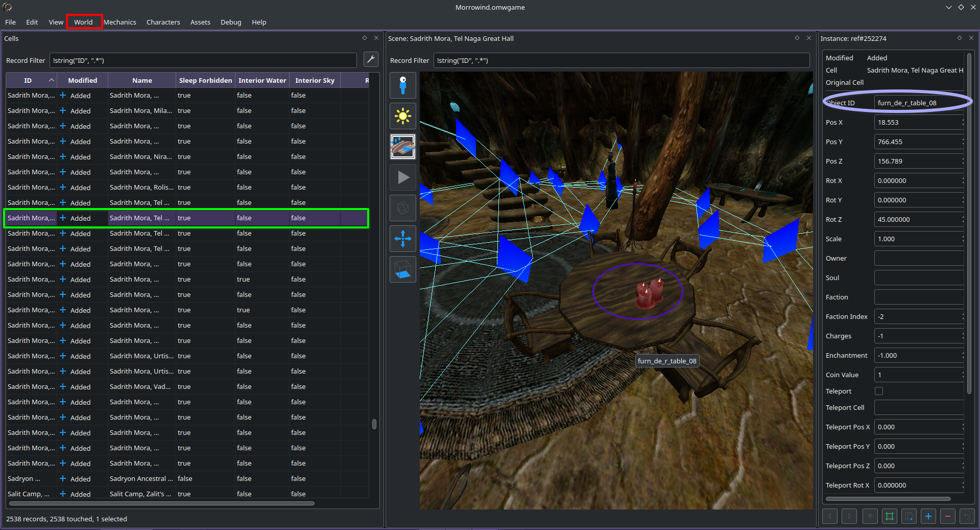Revert the record with undo arrow
This screenshot has height=530, width=980.
coord(967,516)
